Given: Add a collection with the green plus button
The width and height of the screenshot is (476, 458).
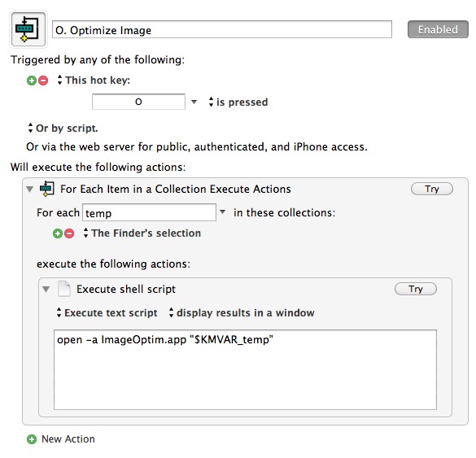Looking at the screenshot, I should [58, 233].
